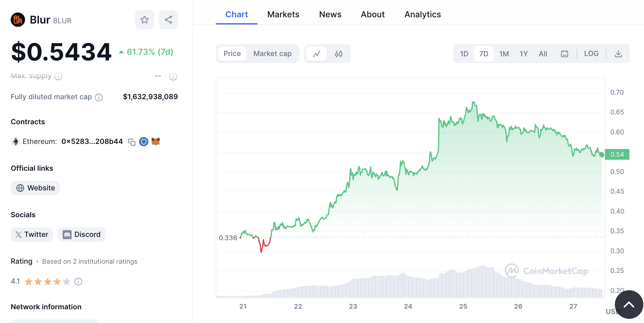The height and width of the screenshot is (323, 644).
Task: Open the calendar date range picker
Action: point(565,54)
